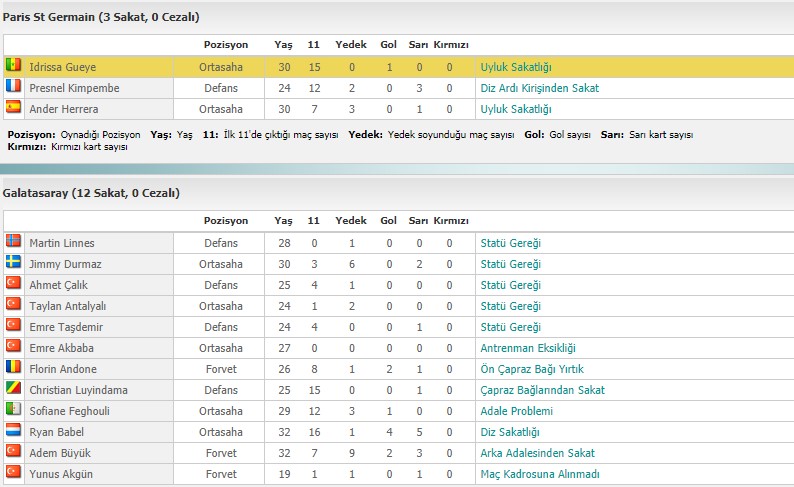Click the Algerian flag beside Sofiane Feghouli

click(14, 409)
